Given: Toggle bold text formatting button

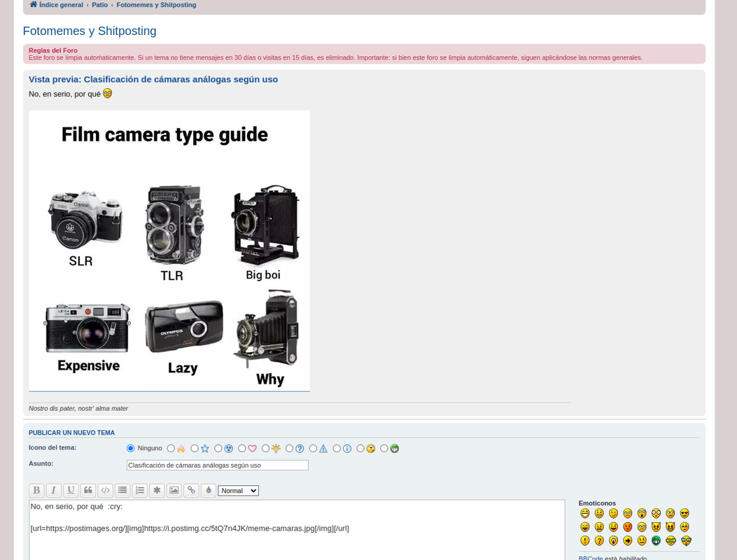Looking at the screenshot, I should point(36,491).
